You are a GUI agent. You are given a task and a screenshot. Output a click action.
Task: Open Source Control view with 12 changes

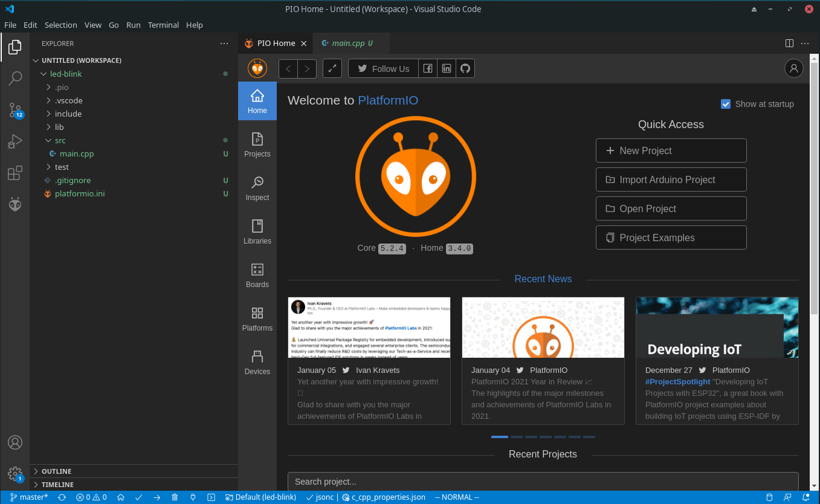click(15, 110)
